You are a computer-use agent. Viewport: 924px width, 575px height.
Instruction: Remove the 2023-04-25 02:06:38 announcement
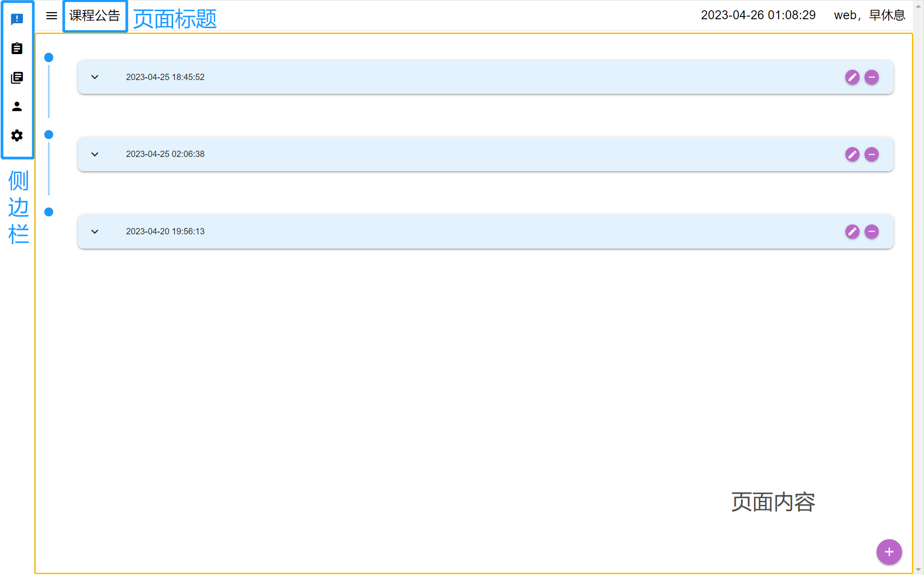pyautogui.click(x=871, y=154)
